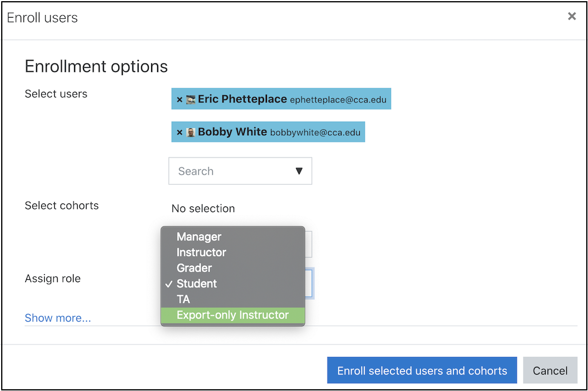Click the Select cohorts label
The image size is (588, 391).
click(62, 205)
